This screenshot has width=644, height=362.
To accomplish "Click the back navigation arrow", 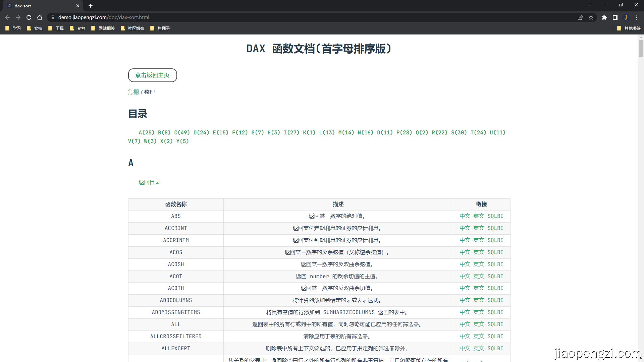I will 7,17.
